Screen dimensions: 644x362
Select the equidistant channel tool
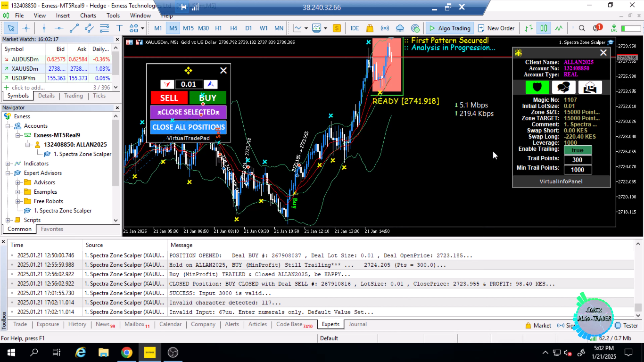coord(89,28)
